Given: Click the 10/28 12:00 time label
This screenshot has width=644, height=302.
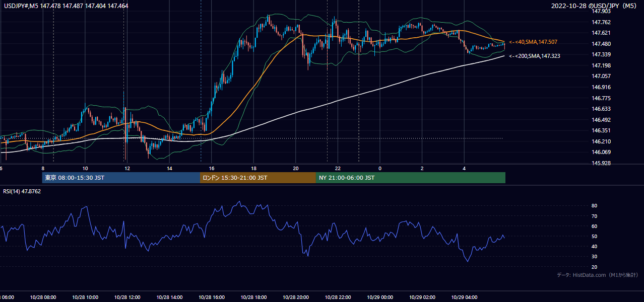Looking at the screenshot, I should coord(127,297).
